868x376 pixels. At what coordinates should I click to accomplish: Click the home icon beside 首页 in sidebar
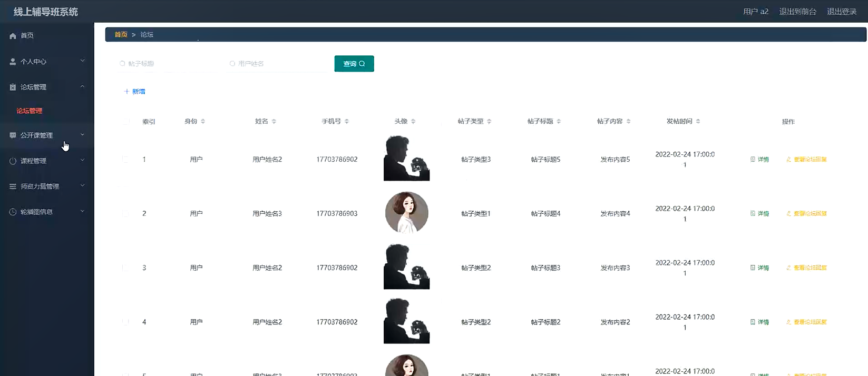click(x=13, y=36)
